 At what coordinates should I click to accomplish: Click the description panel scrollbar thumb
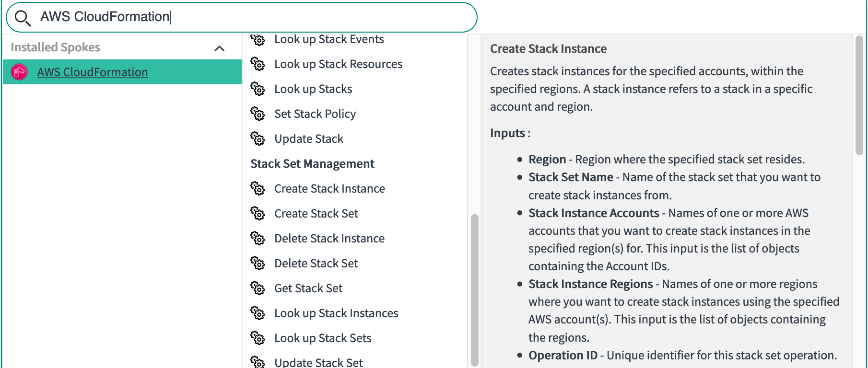coord(859,95)
